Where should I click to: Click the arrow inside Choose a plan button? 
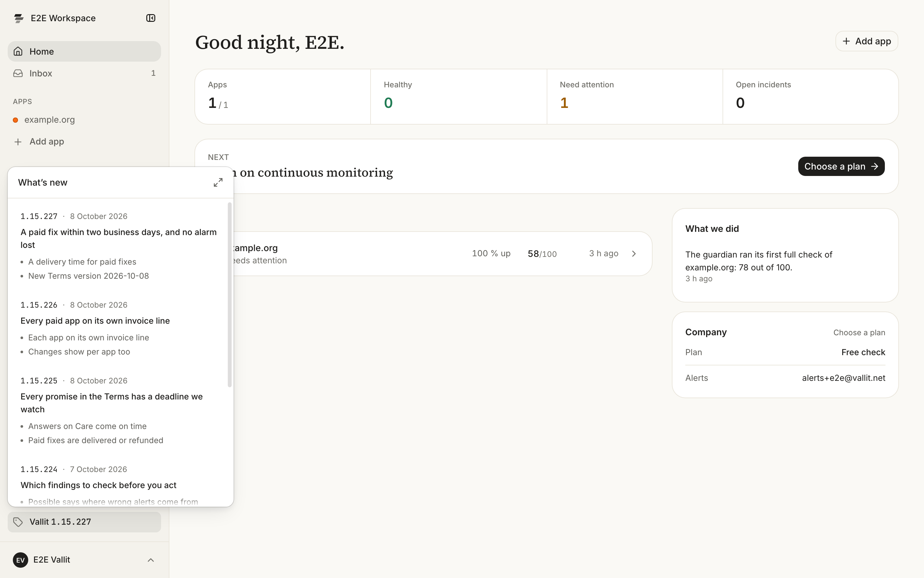874,166
